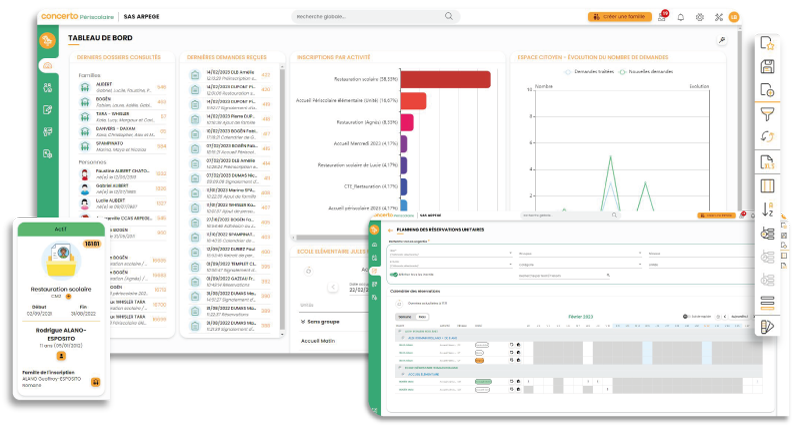Click the pink Restauration (Agnès) chart bar

pyautogui.click(x=407, y=122)
